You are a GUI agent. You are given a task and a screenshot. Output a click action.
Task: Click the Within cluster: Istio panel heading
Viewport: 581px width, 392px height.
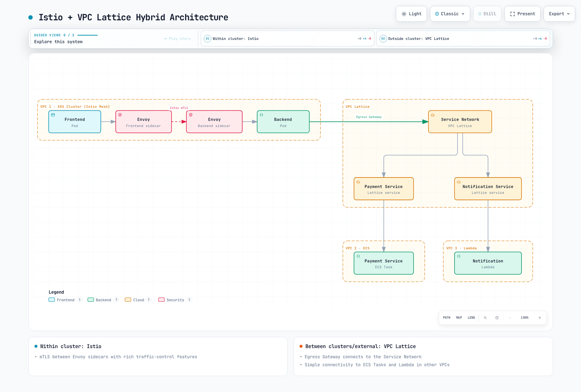coord(71,346)
